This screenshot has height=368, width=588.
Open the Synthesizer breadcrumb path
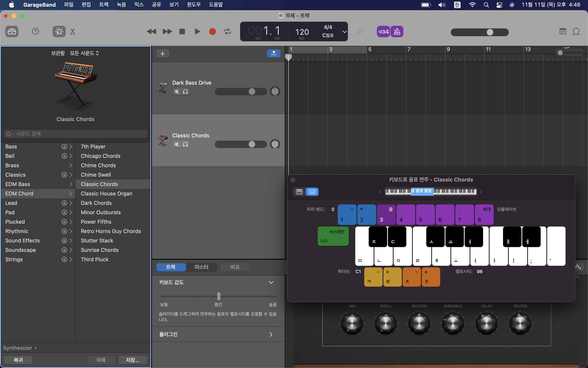tap(20, 348)
